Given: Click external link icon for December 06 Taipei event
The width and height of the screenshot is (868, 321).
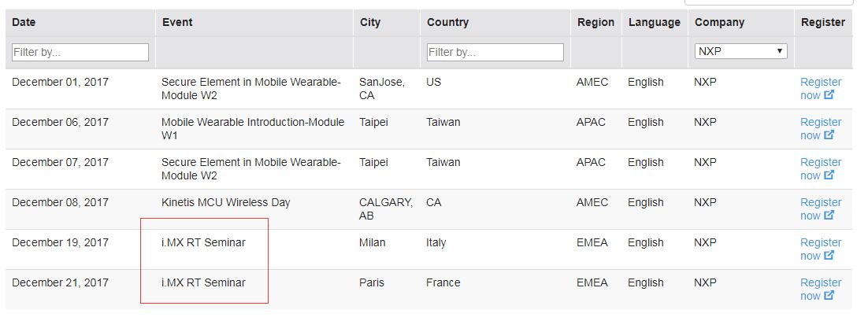Looking at the screenshot, I should click(829, 135).
